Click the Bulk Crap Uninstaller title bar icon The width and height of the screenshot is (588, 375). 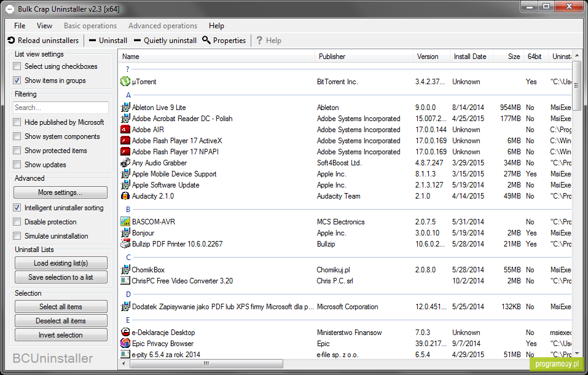click(10, 9)
